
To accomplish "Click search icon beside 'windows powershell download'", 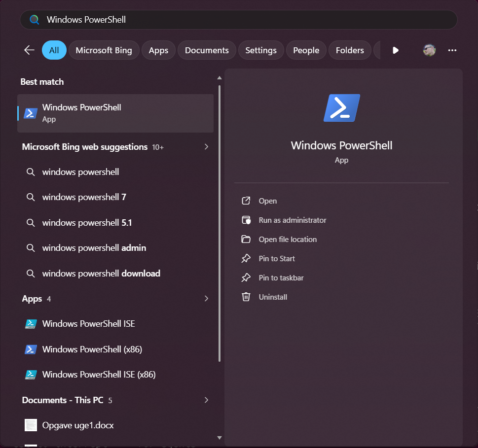I will tap(31, 274).
